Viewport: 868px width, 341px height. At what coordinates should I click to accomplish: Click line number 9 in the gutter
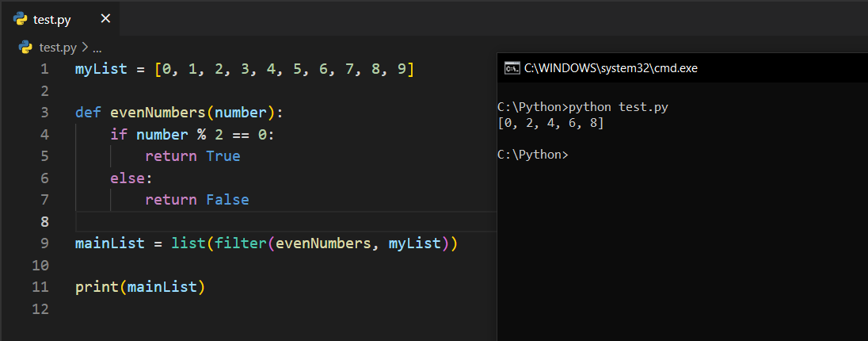(44, 243)
